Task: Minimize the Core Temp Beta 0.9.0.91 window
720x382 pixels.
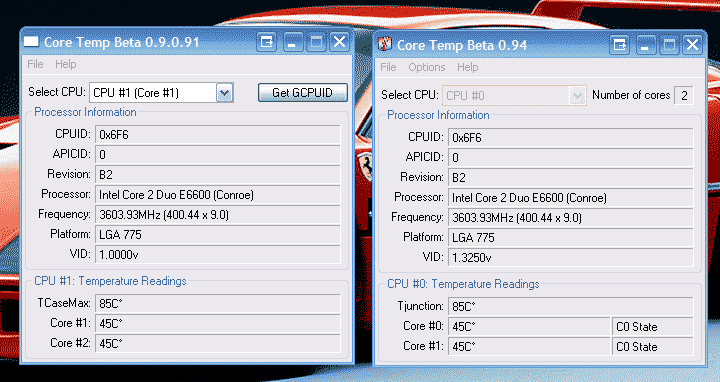Action: click(292, 42)
